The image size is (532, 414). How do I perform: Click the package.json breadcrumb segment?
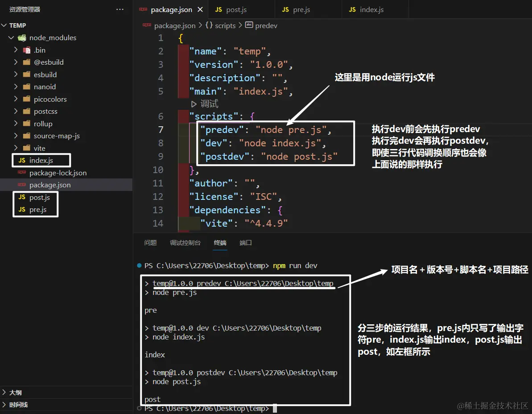pos(175,26)
